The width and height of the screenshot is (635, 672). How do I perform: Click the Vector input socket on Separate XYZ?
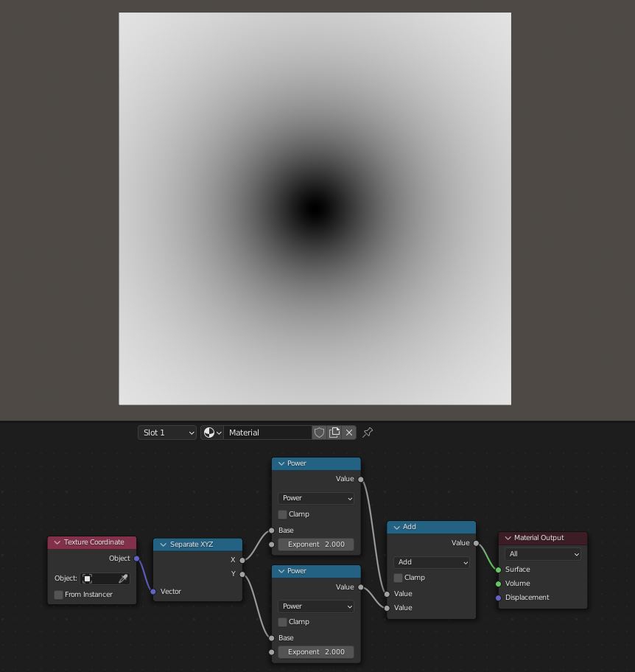point(153,592)
